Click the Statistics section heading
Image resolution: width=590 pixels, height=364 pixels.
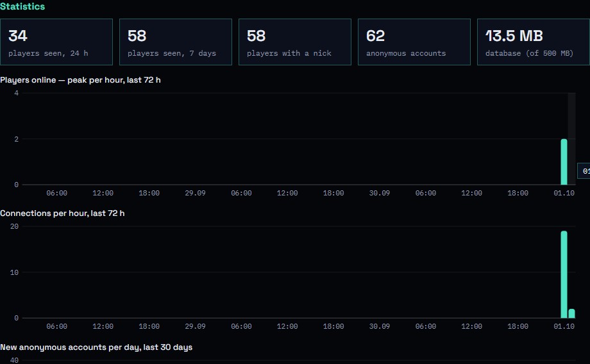pos(22,6)
